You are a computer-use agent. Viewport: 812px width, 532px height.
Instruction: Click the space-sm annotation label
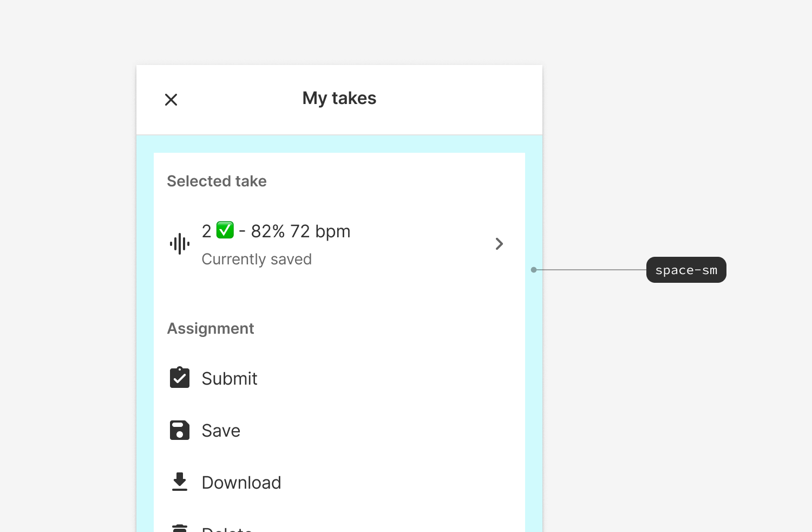pos(686,270)
